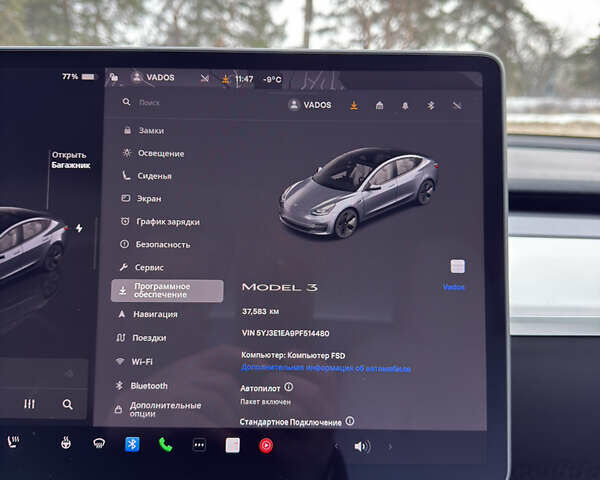The height and width of the screenshot is (480, 600).
Task: Expand Standard Connectivity info circle
Action: [350, 422]
